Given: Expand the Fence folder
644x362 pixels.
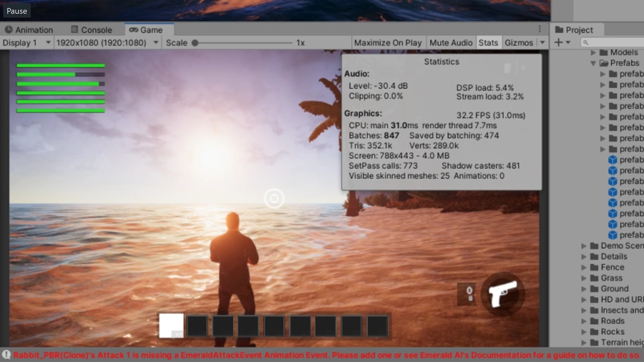Looking at the screenshot, I should (x=584, y=267).
